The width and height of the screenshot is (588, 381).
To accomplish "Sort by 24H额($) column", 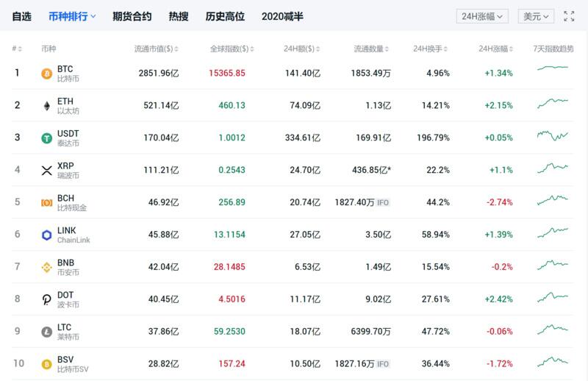I will tap(301, 49).
